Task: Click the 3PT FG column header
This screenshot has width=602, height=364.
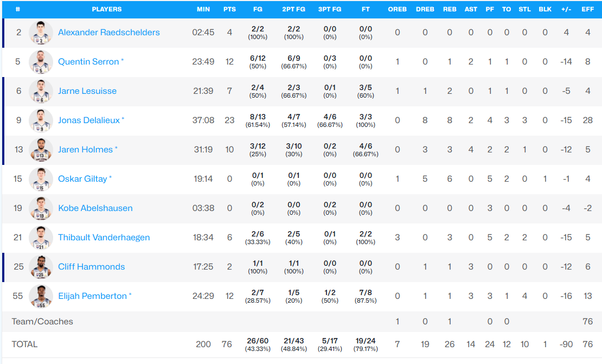Action: click(330, 9)
